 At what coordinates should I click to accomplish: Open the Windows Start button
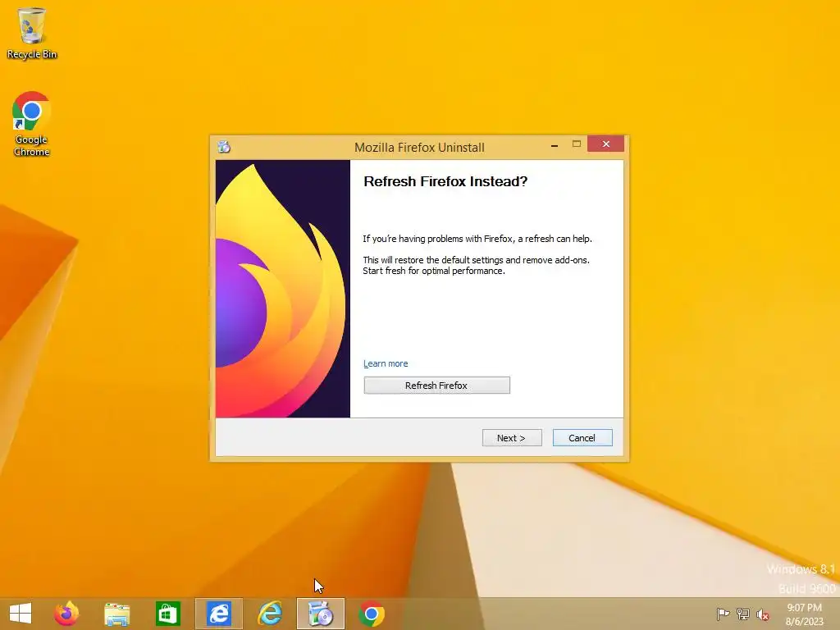click(21, 614)
